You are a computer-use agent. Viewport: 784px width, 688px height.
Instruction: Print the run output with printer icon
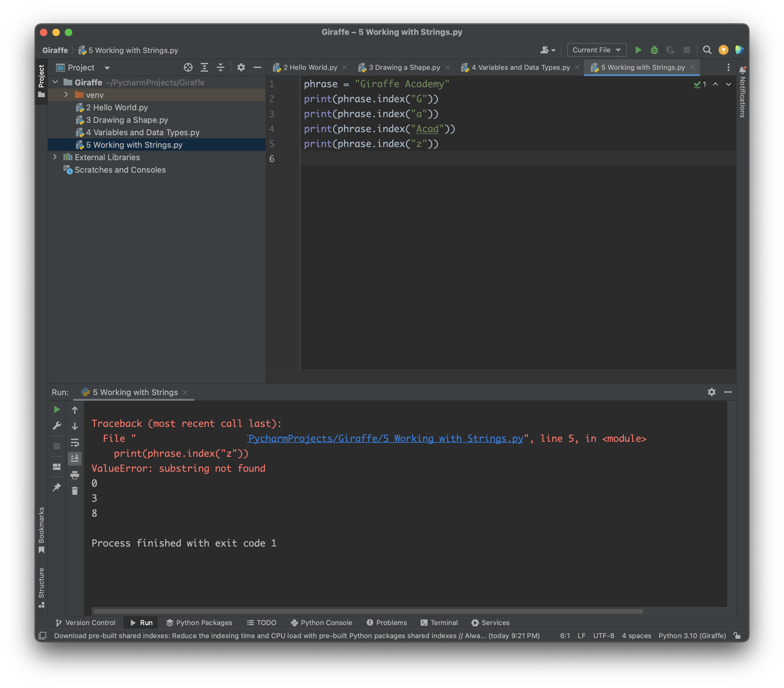(x=75, y=475)
